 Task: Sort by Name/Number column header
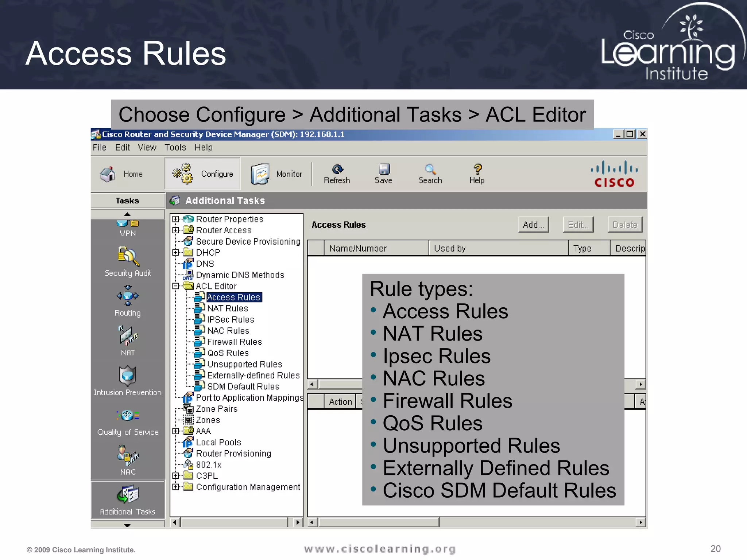pyautogui.click(x=376, y=248)
